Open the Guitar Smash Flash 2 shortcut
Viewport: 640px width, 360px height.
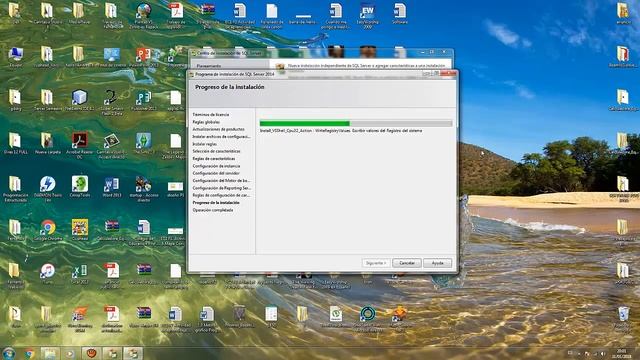(111, 102)
